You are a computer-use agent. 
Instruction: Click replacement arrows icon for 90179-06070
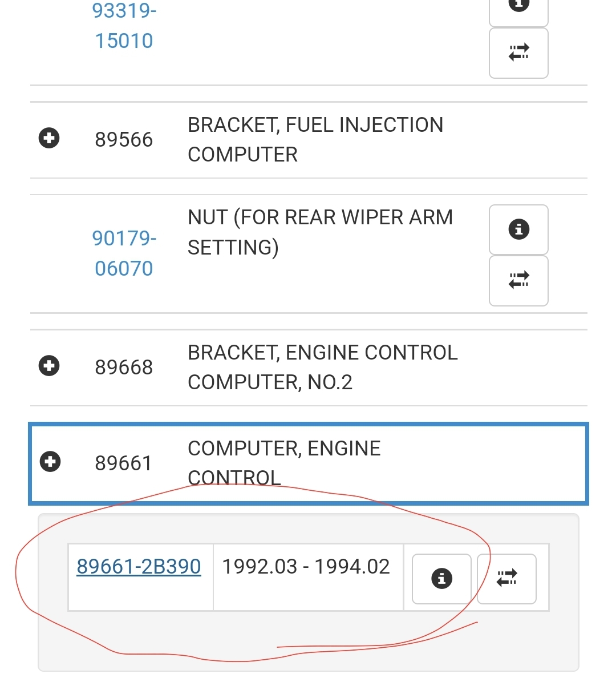click(x=518, y=280)
